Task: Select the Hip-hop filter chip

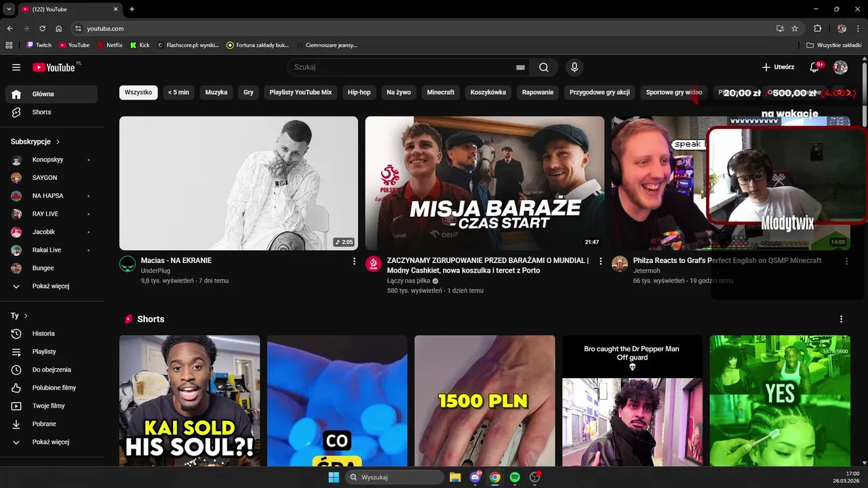Action: coord(359,92)
